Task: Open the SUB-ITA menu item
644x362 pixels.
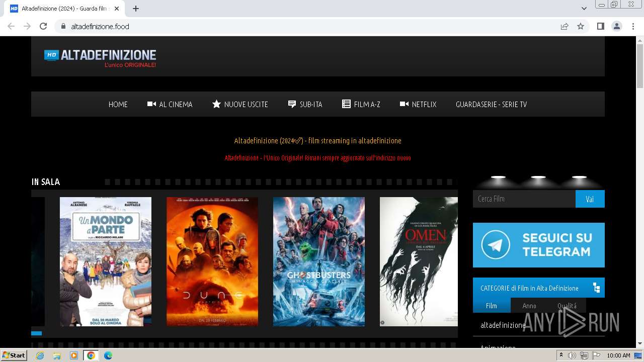Action: 305,105
